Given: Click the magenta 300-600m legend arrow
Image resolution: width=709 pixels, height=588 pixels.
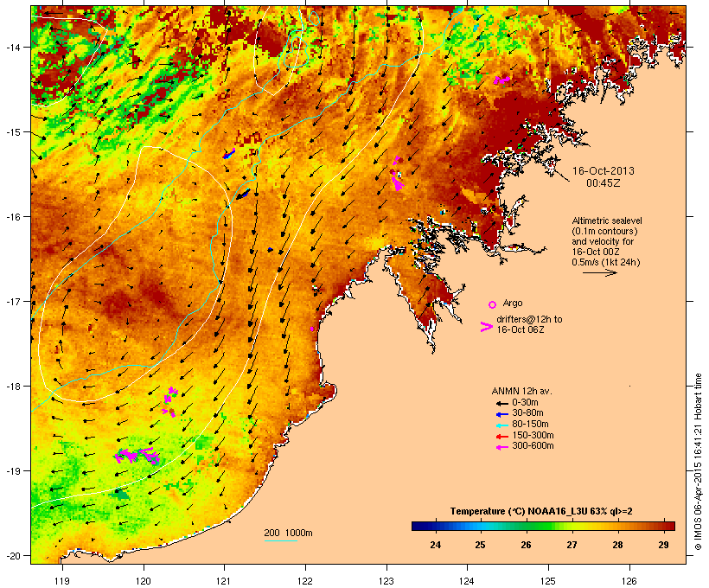Looking at the screenshot, I should 502,447.
